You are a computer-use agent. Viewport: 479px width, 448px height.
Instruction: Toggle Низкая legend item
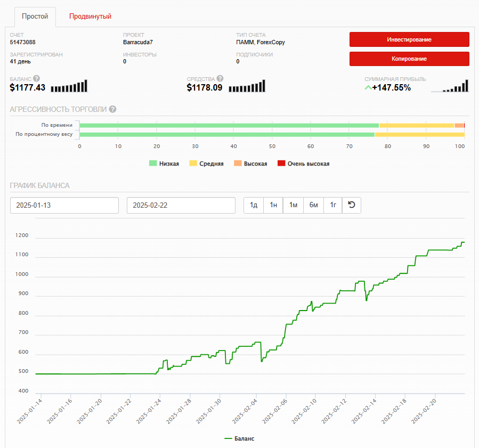pos(164,164)
